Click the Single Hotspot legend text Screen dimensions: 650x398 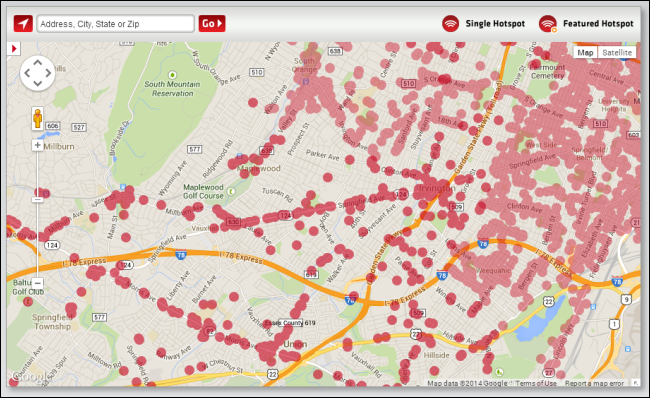coord(495,24)
